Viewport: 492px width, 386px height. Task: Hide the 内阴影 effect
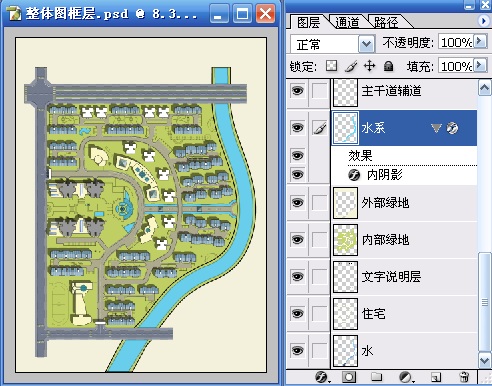point(298,174)
